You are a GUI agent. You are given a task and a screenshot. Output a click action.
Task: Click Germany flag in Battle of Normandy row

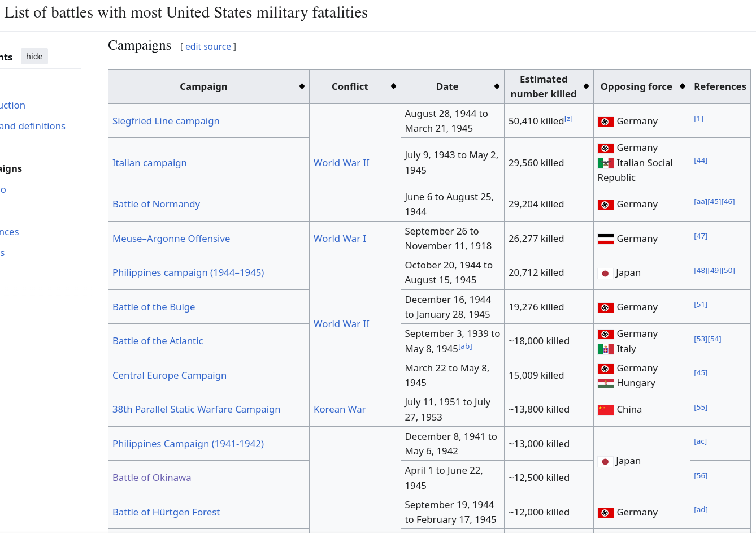pos(606,205)
